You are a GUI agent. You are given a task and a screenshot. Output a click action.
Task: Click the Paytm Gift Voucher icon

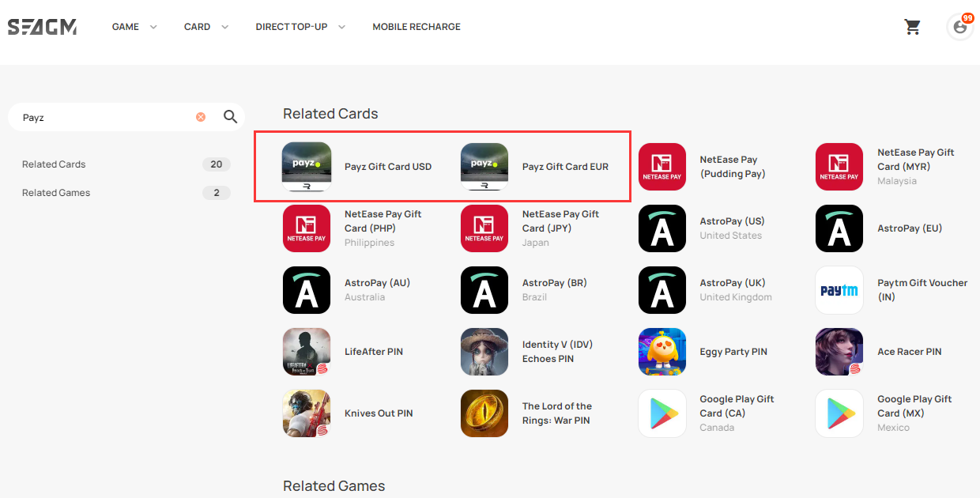tap(839, 290)
